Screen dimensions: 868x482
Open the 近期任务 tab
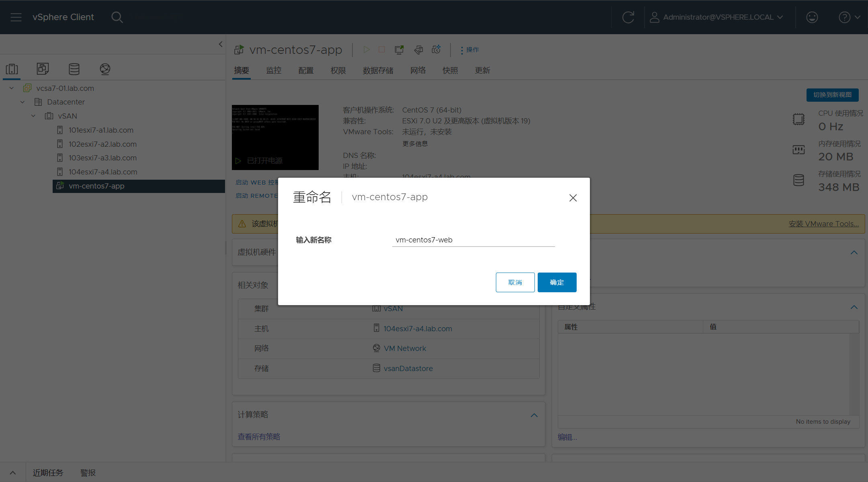point(48,473)
